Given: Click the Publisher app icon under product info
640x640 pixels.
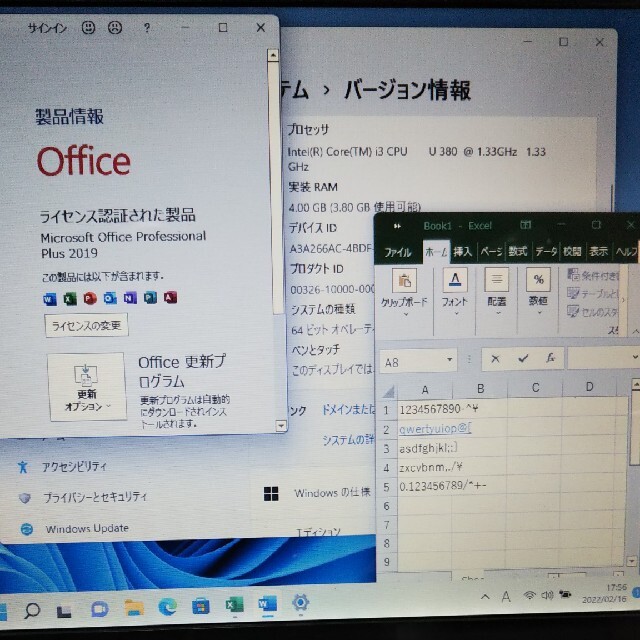Looking at the screenshot, I should tap(150, 298).
